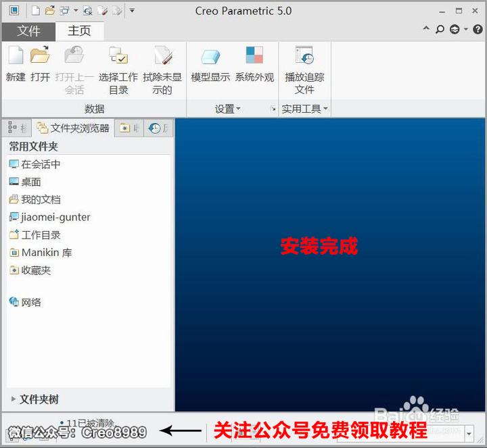Viewport: 487px width, 448px height.
Task: Open the command search magnifier
Action: click(x=440, y=30)
